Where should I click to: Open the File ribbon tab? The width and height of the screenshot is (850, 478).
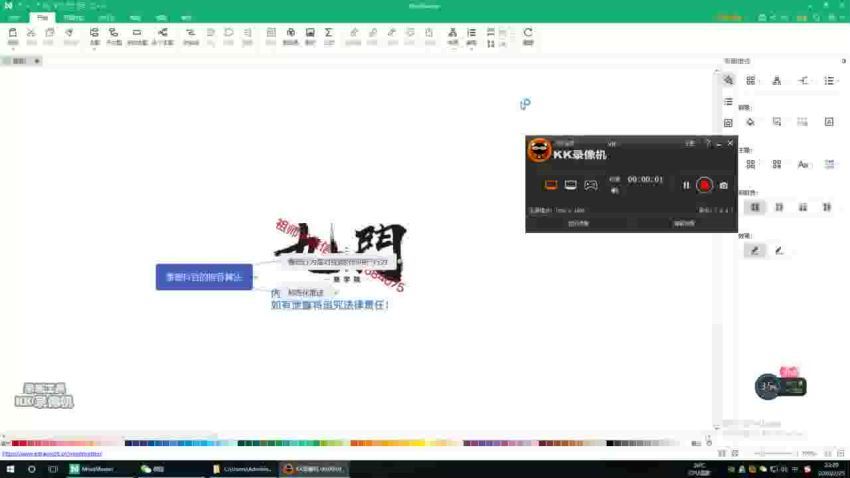14,18
